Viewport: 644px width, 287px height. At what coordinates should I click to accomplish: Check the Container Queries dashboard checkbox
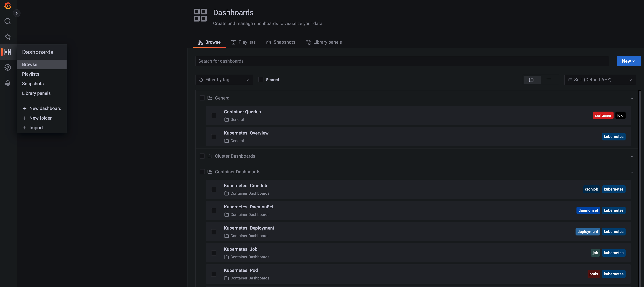pos(214,116)
